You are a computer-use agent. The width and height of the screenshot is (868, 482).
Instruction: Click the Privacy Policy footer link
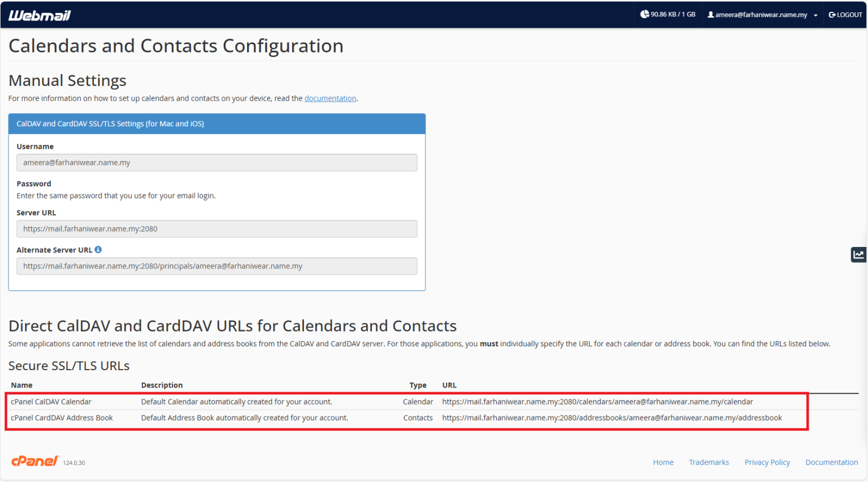(767, 462)
